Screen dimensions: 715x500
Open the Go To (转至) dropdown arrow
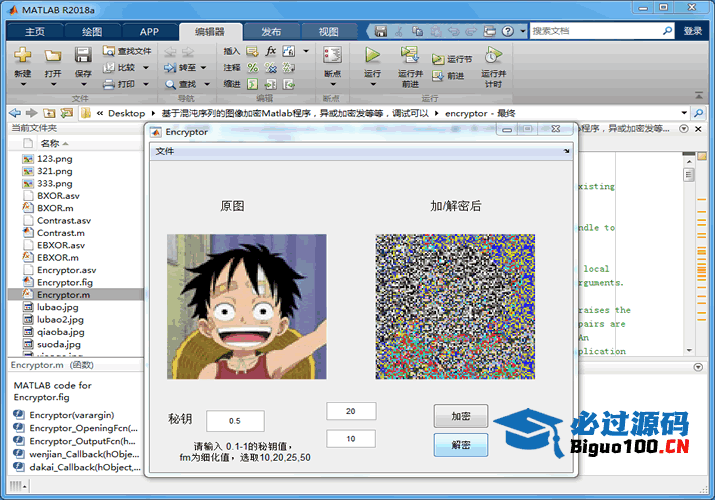[x=203, y=68]
